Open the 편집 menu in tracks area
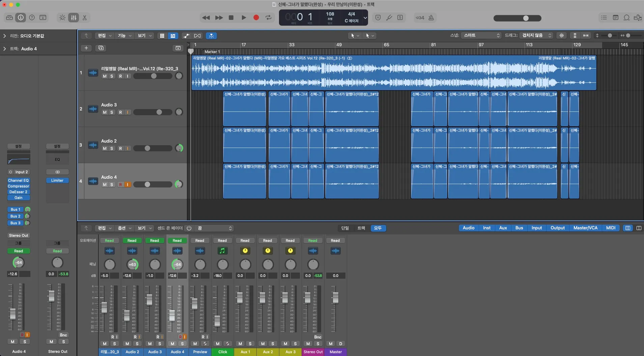This screenshot has height=356, width=644. [105, 36]
